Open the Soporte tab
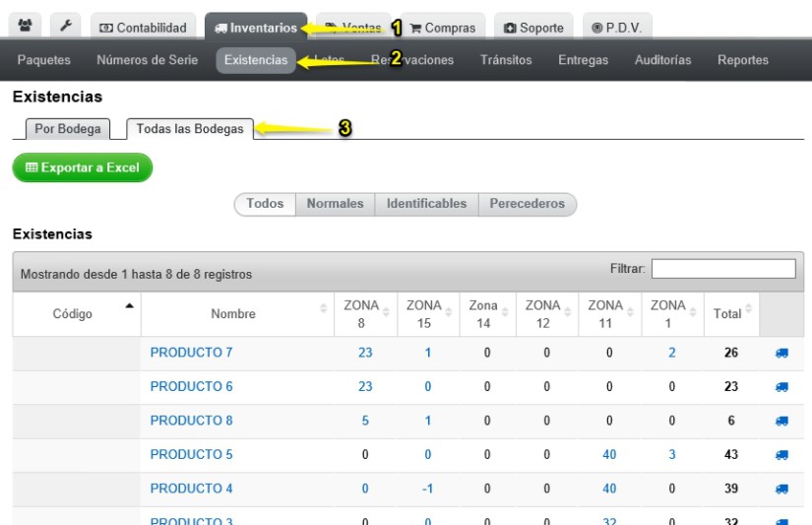812x525 pixels. (533, 28)
